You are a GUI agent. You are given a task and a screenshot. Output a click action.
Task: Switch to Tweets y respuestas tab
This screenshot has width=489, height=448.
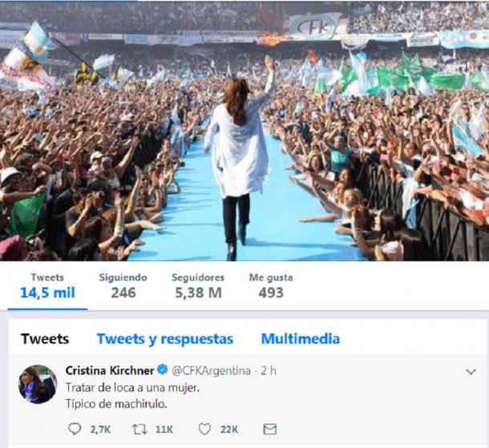point(165,339)
